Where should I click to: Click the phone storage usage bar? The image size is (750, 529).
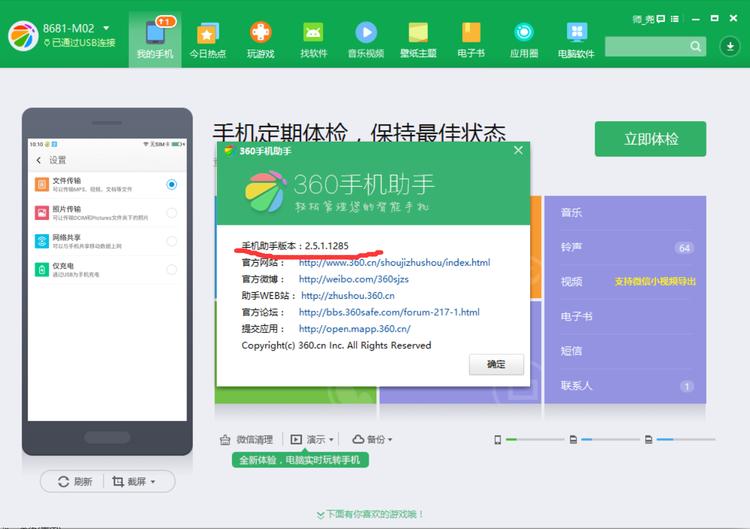pos(535,439)
